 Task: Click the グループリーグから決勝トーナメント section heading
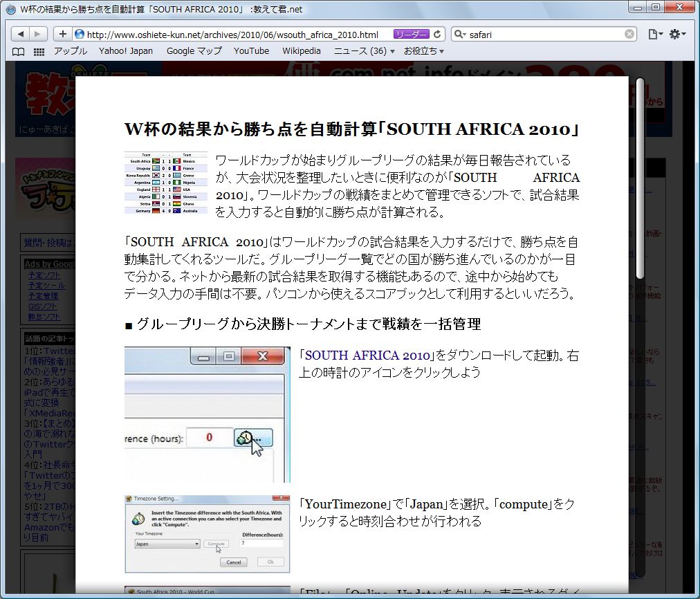point(303,324)
